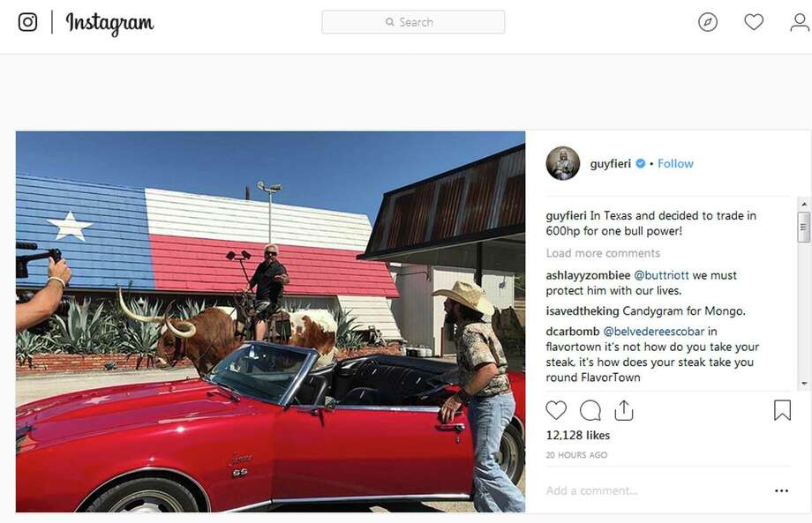Viewport: 812px width, 523px height.
Task: Save the post with bookmark icon
Action: (782, 410)
